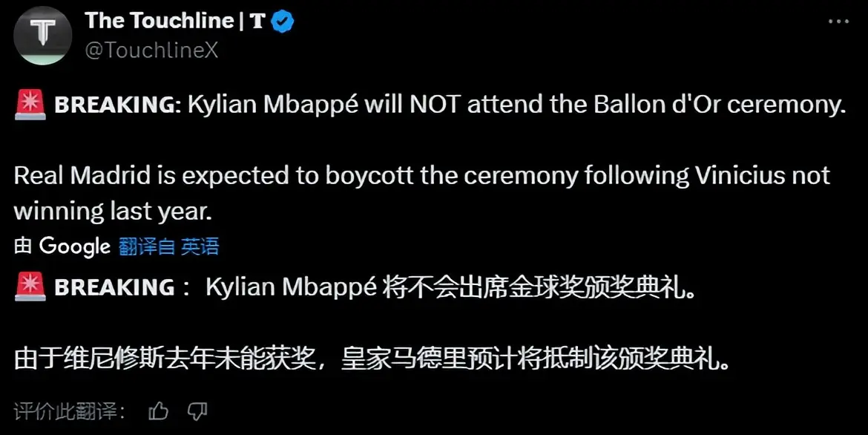Viewport: 868px width, 435px height.
Task: Open The Touchline profile avatar
Action: pos(43,35)
